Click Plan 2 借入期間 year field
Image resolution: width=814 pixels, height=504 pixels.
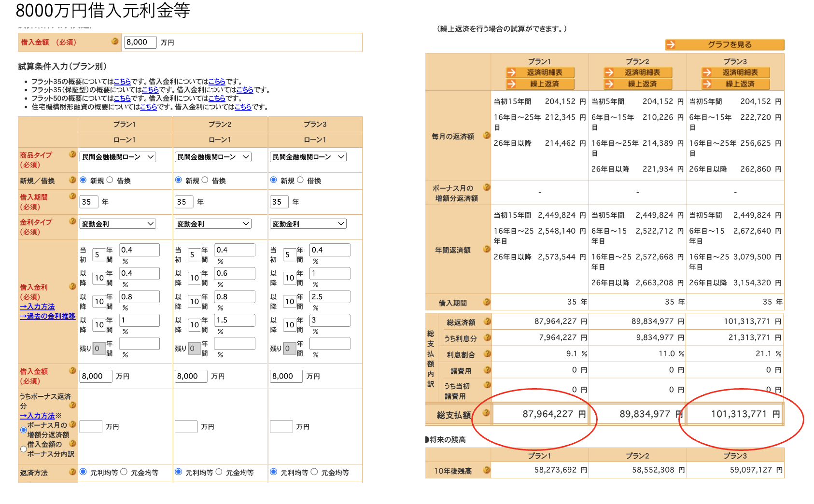183,202
